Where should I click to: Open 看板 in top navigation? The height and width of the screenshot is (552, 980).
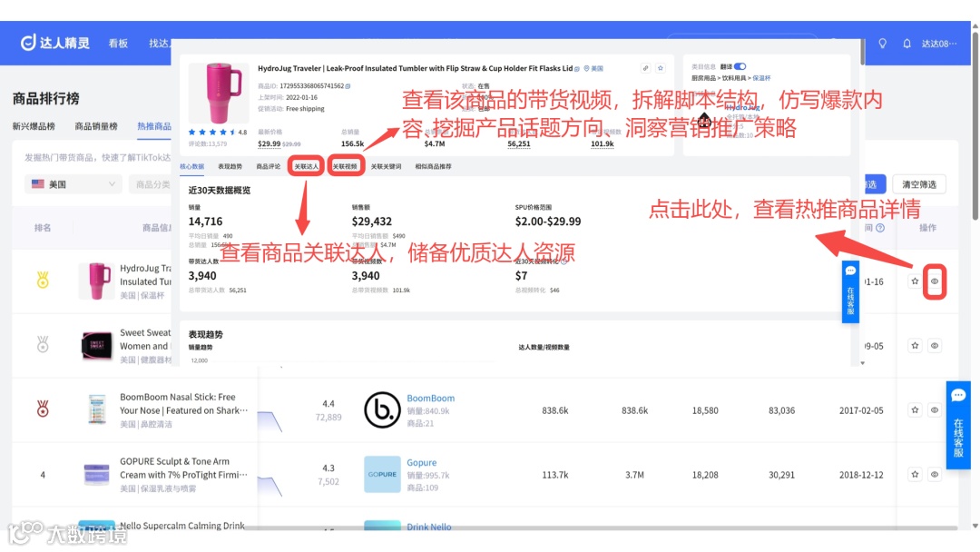(118, 44)
